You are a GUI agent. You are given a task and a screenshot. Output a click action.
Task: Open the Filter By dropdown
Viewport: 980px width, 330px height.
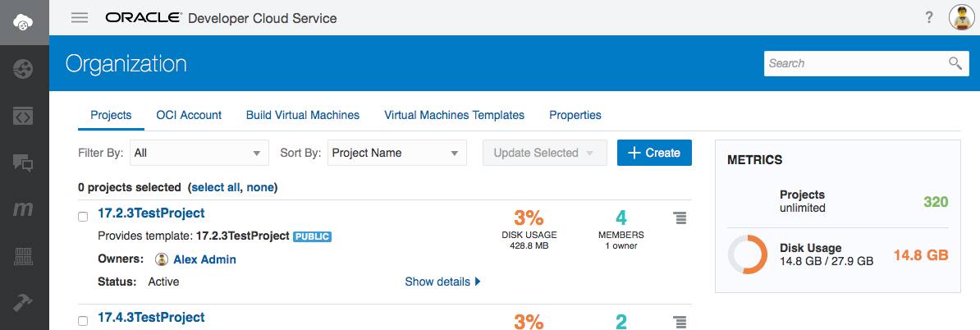point(199,153)
